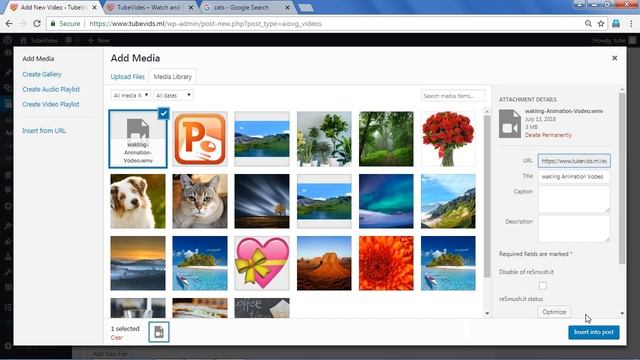Viewport: 640px width, 360px height.
Task: Reload the browser page
Action: pyautogui.click(x=37, y=24)
